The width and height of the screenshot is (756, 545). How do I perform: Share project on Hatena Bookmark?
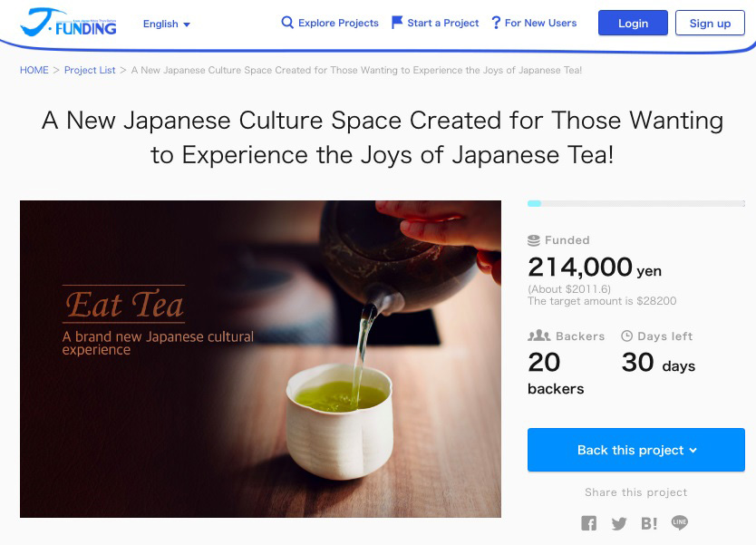point(649,523)
